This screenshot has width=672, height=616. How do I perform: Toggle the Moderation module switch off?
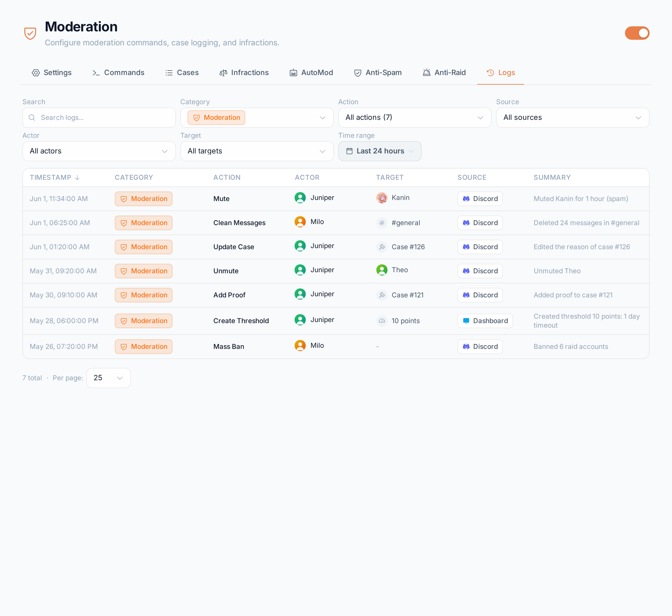[x=637, y=33]
